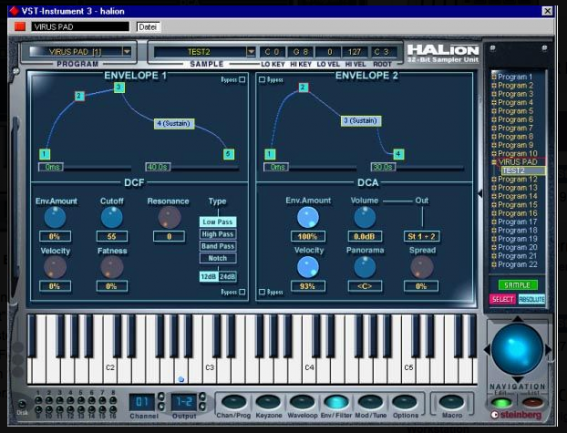The image size is (567, 433).
Task: Click the Resonance knob
Action: [x=169, y=217]
